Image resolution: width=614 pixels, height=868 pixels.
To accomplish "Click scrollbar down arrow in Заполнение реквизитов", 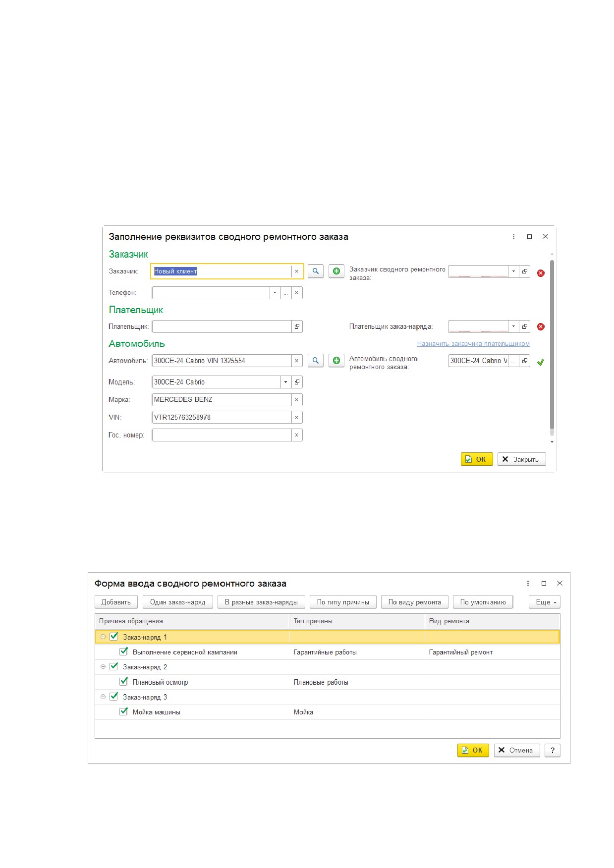I will coord(552,441).
